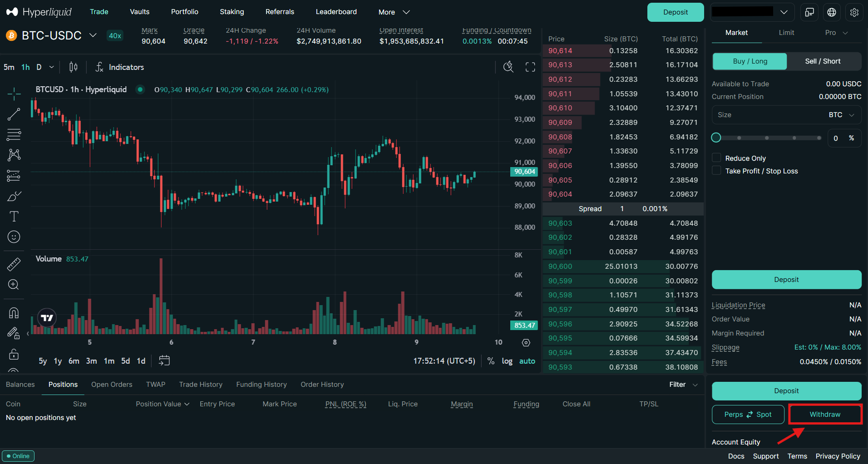Viewport: 868px width, 464px height.
Task: Check Take Profit / Stop Loss option
Action: (716, 171)
